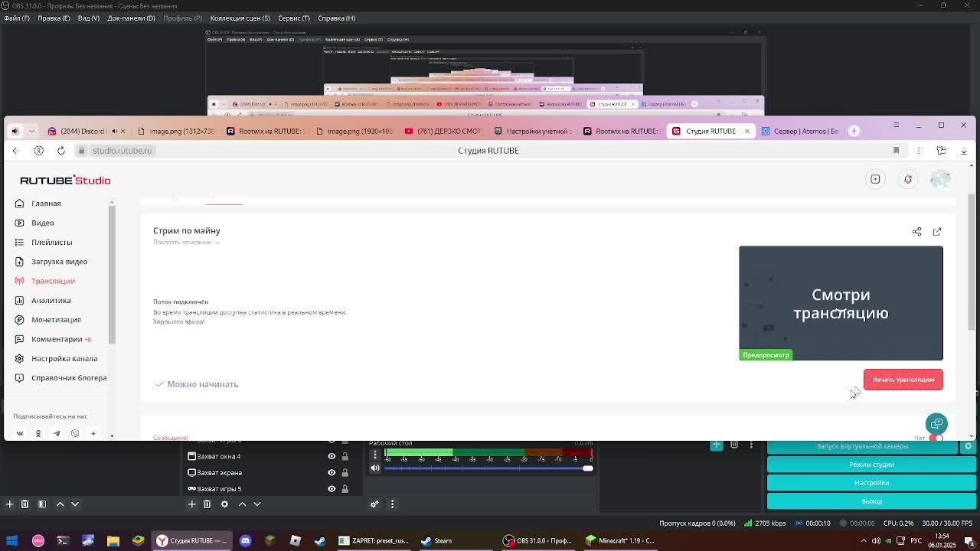Open the profile avatar menu

[940, 179]
